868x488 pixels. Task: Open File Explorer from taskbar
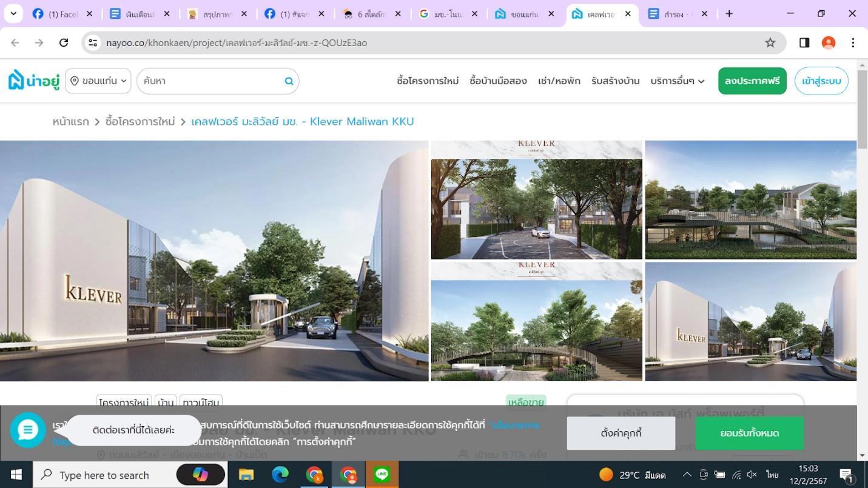tap(246, 475)
